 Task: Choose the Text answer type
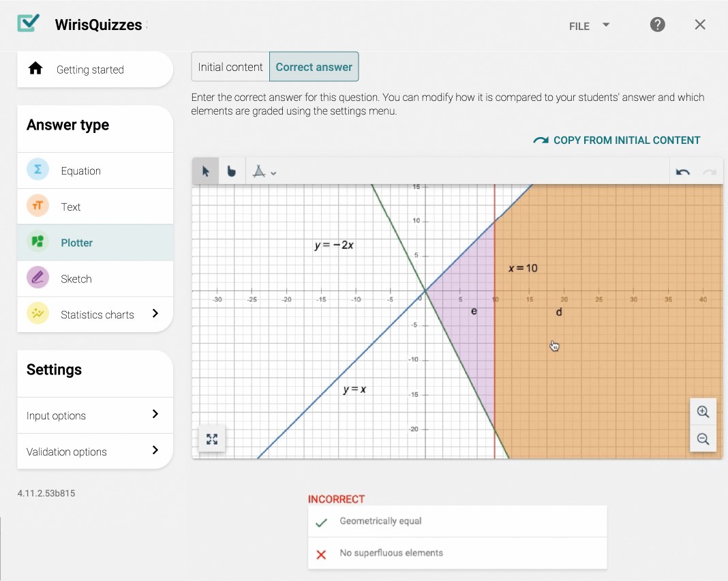coord(70,206)
